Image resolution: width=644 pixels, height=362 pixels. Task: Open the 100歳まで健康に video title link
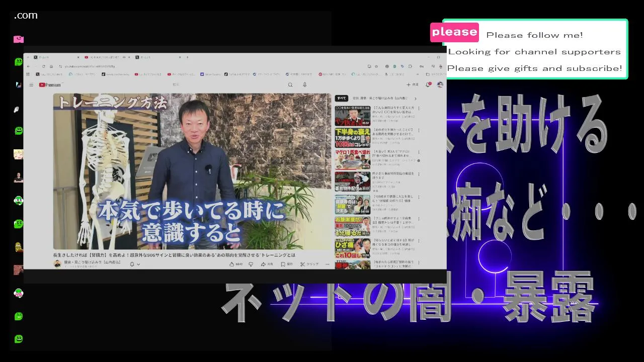click(393, 198)
